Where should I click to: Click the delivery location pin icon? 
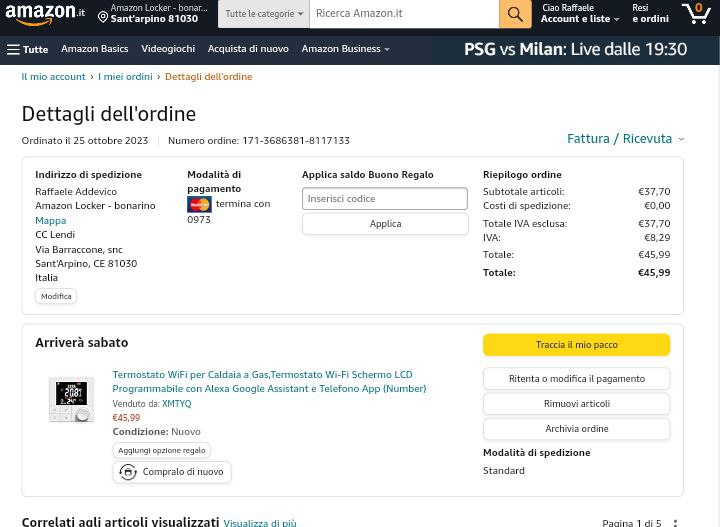tap(103, 17)
